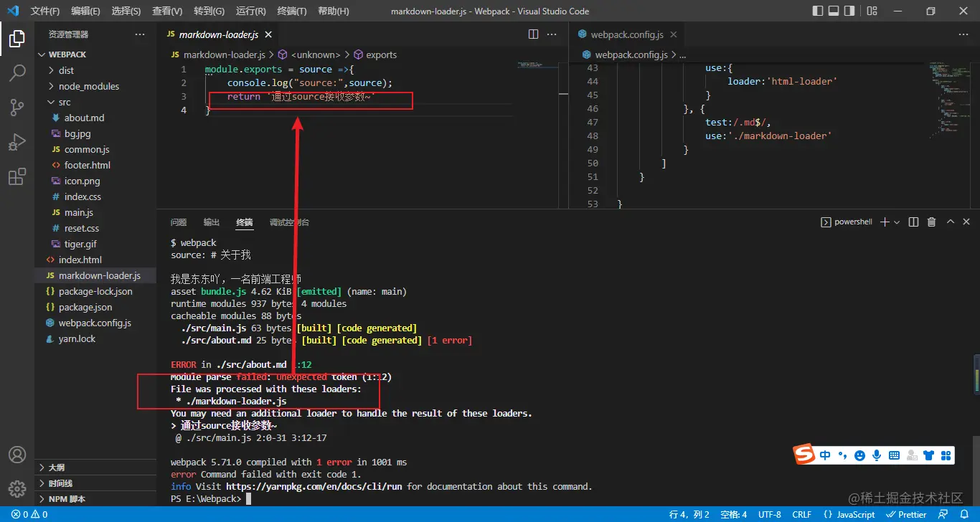The height and width of the screenshot is (522, 980).
Task: Click the Sogou voice input microphone
Action: pos(877,455)
